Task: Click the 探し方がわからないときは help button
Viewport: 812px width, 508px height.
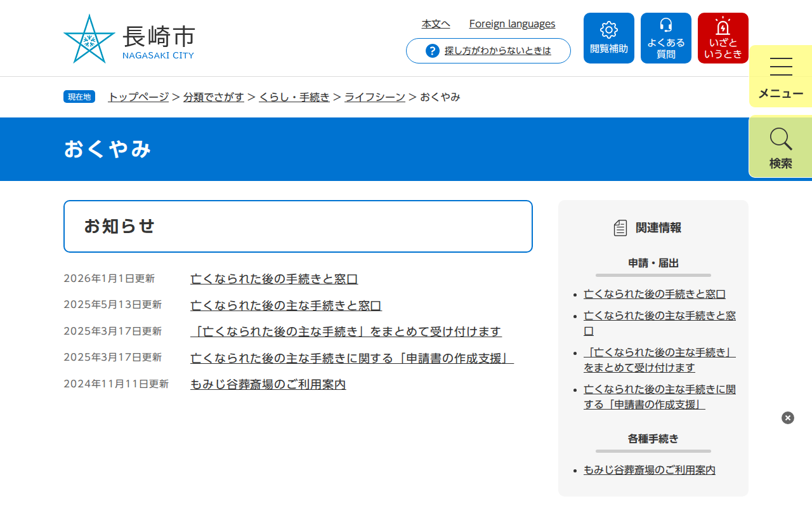Action: [x=488, y=51]
